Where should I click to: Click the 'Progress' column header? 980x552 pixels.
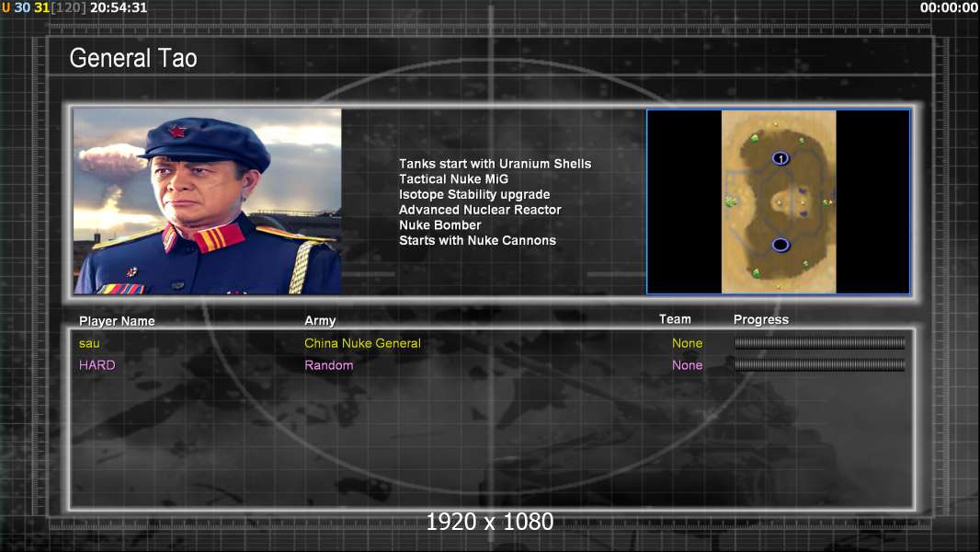[x=760, y=320]
